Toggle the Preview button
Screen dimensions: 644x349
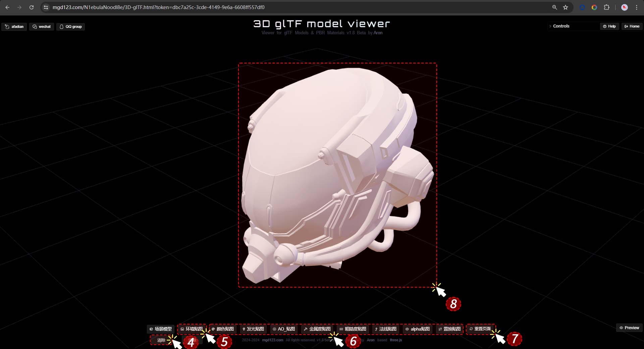629,328
